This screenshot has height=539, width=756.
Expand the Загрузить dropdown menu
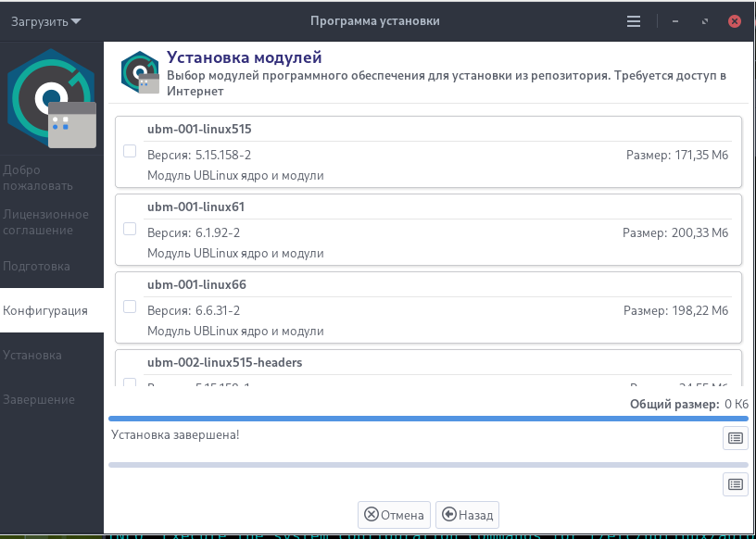pyautogui.click(x=46, y=21)
